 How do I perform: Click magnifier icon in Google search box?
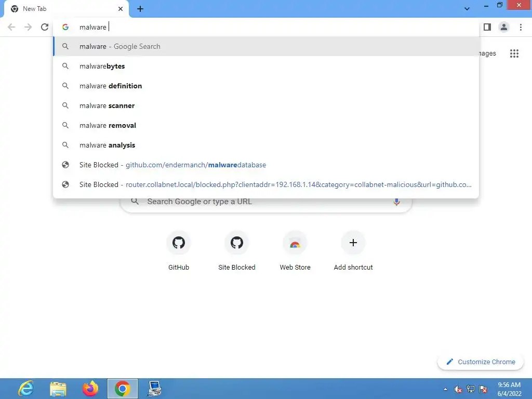(135, 202)
